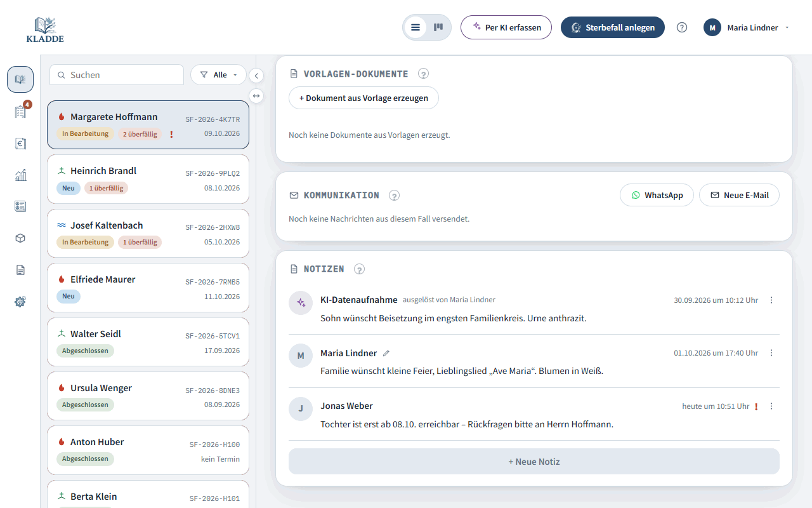The image size is (812, 508).
Task: Select Walter Seidl case
Action: point(148,342)
